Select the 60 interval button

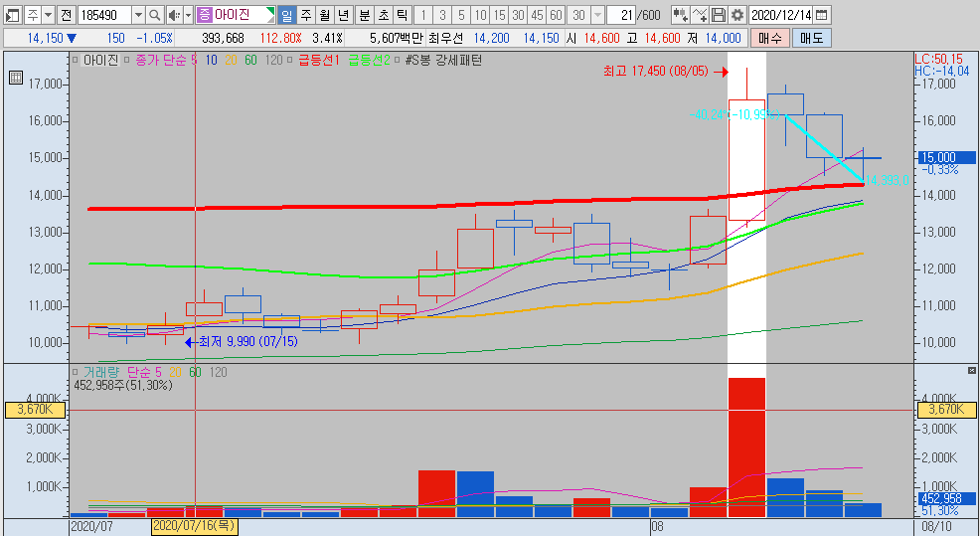coord(556,15)
